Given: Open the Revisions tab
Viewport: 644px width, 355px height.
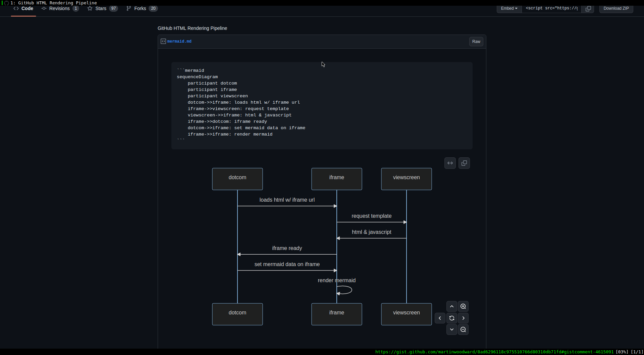Looking at the screenshot, I should (x=60, y=8).
